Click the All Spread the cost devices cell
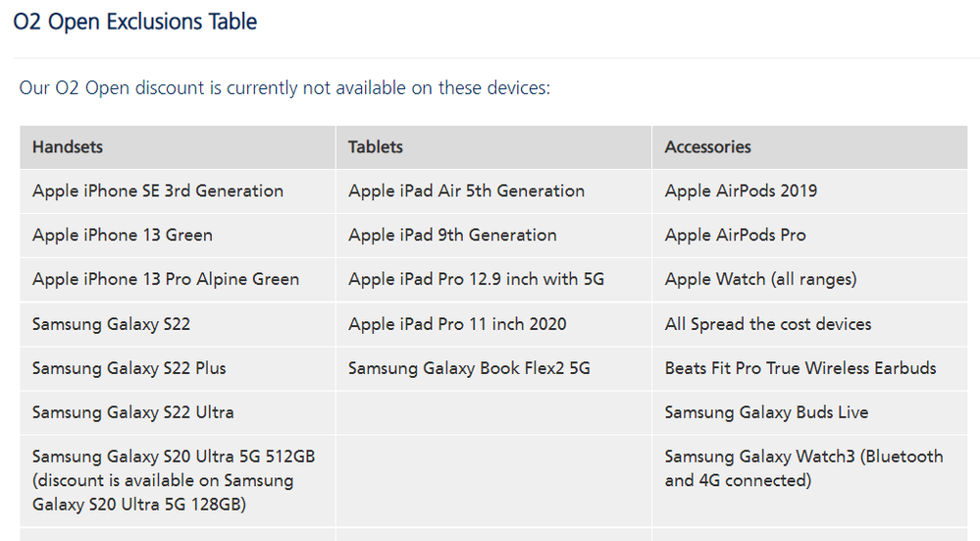980x541 pixels. 768,324
